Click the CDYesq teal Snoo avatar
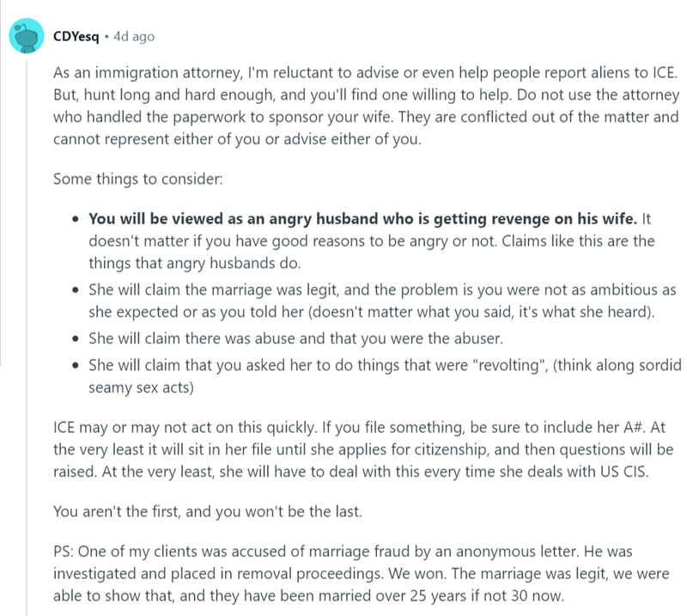687x616 pixels. [27, 35]
